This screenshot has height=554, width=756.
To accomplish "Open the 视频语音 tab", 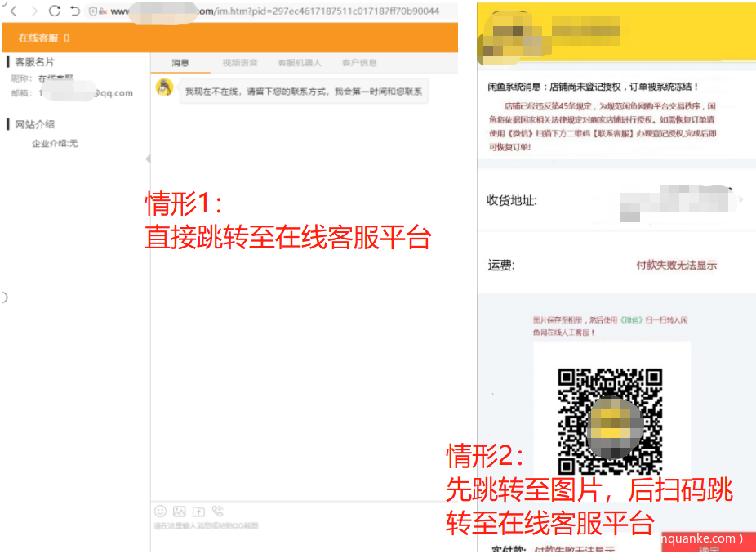I will (x=240, y=63).
